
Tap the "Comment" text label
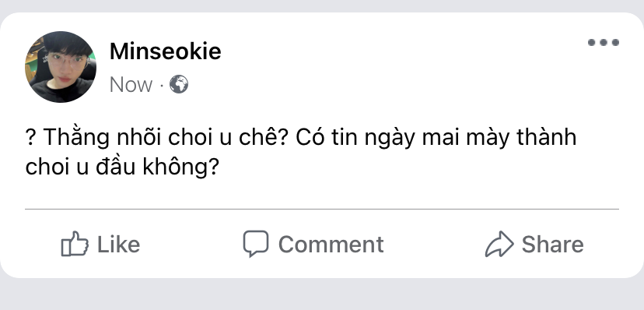pyautogui.click(x=331, y=245)
